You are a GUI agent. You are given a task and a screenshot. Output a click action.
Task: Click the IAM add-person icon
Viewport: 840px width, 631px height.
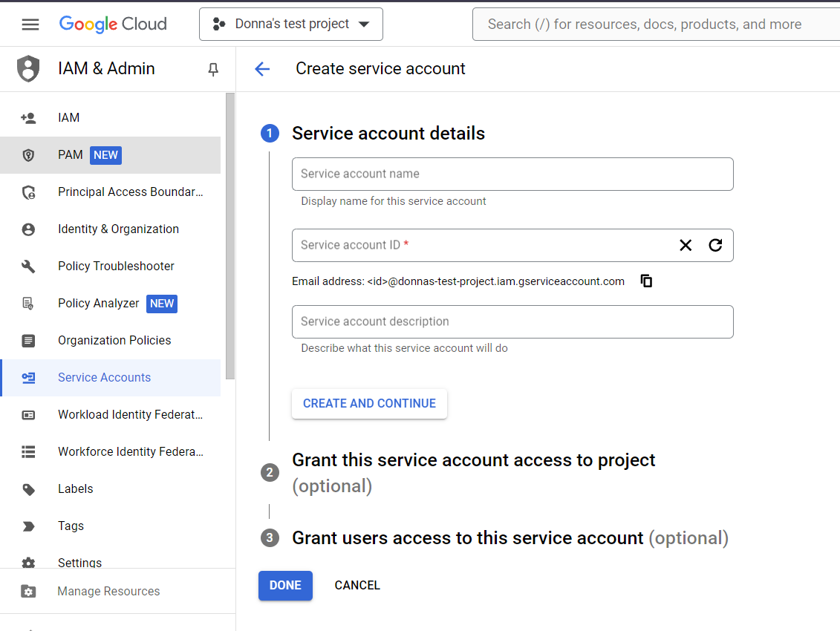pyautogui.click(x=28, y=118)
